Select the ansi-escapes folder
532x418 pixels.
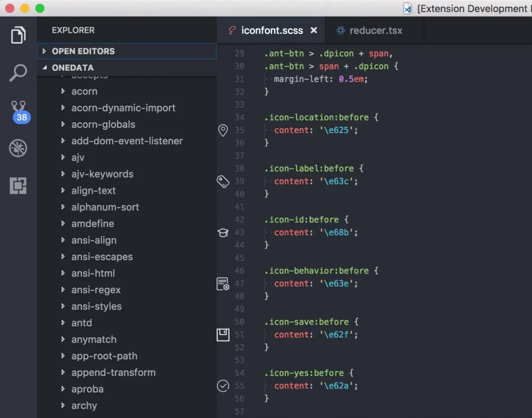127,257
